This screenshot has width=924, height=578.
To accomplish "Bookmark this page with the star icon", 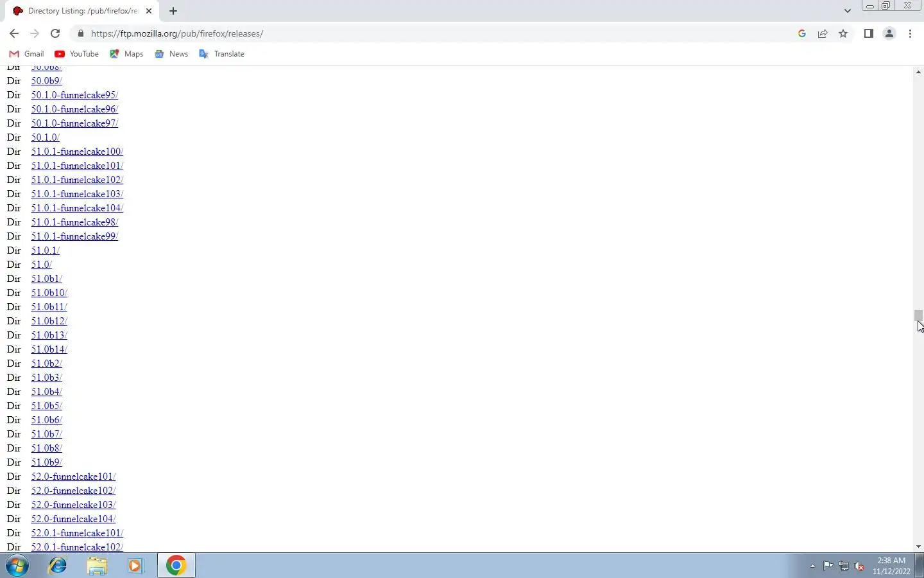I will pos(843,33).
